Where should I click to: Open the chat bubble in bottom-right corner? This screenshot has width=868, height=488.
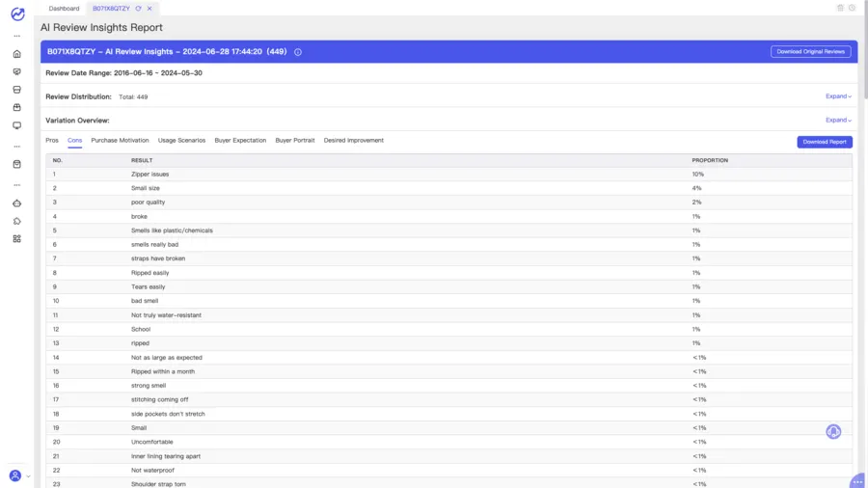click(858, 481)
